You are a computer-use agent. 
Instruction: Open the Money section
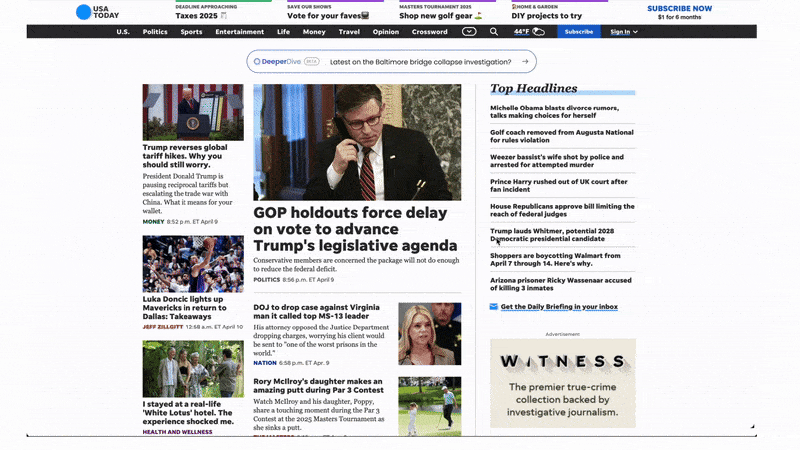[x=314, y=32]
